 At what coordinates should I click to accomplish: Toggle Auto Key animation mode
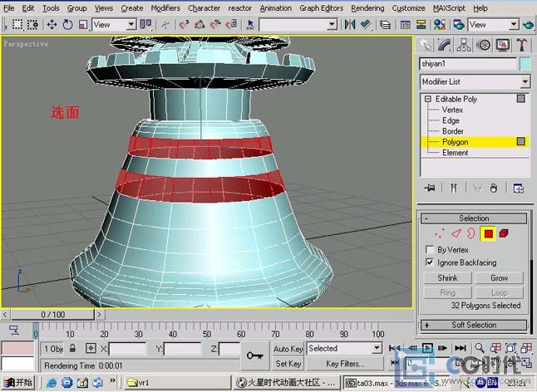288,349
